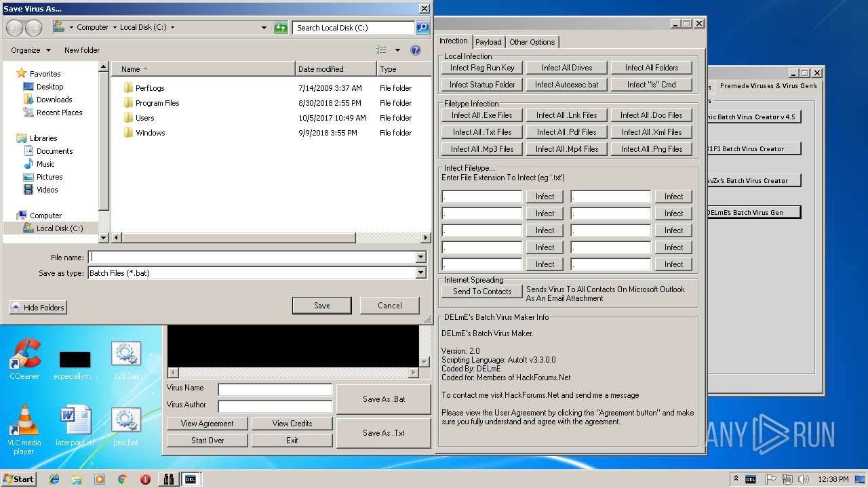Click the Search Local Disk (C:) box

354,28
